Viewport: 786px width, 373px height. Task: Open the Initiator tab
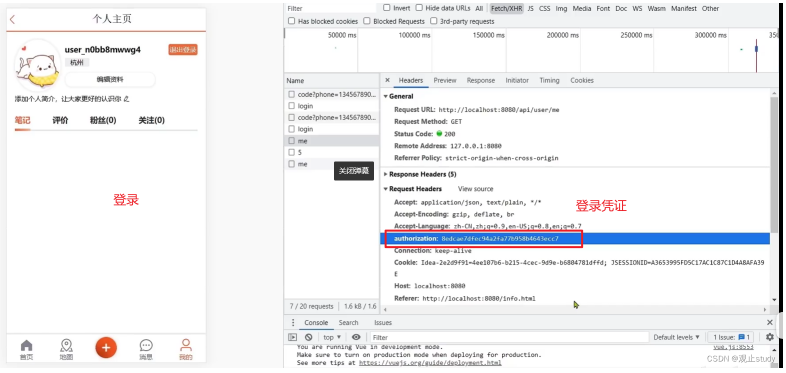[517, 80]
